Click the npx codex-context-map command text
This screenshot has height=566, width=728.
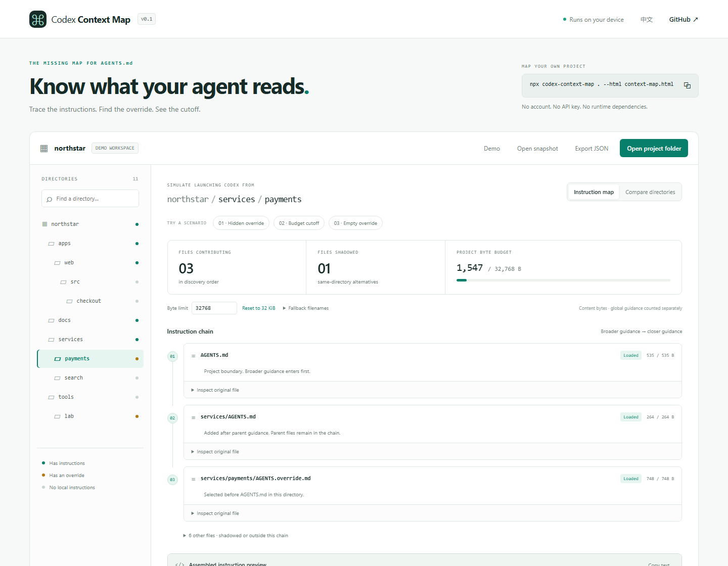602,84
